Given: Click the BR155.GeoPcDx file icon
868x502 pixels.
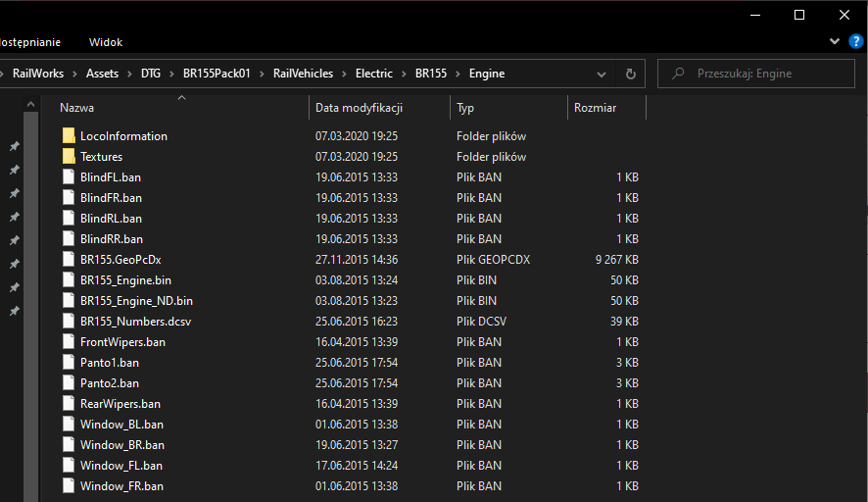Looking at the screenshot, I should tap(69, 260).
